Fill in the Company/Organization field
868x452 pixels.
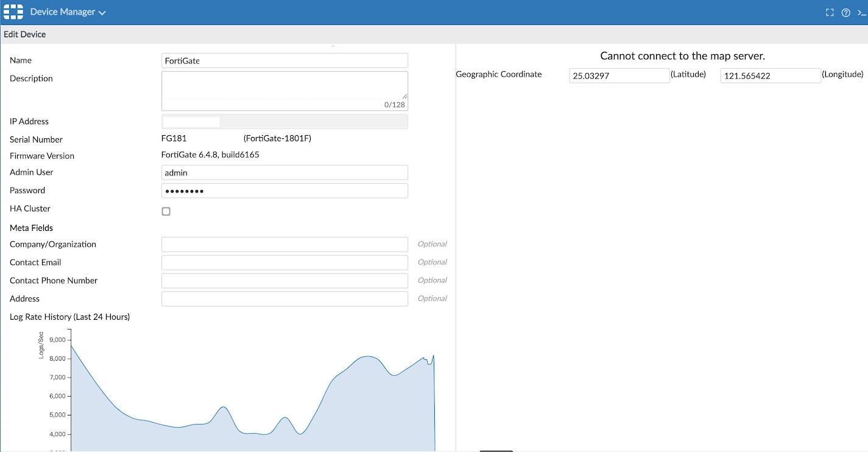click(x=284, y=244)
